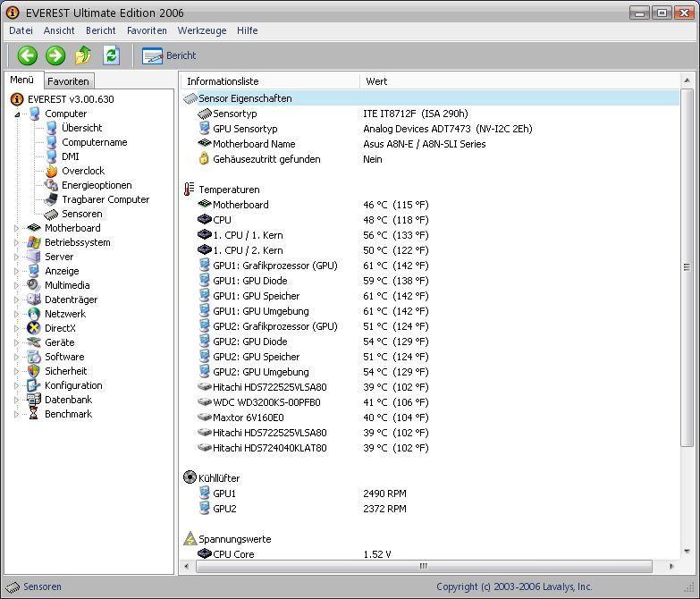This screenshot has width=700, height=599.
Task: Click the Gehäusezutritt gefunden padlock icon
Action: pyautogui.click(x=204, y=159)
